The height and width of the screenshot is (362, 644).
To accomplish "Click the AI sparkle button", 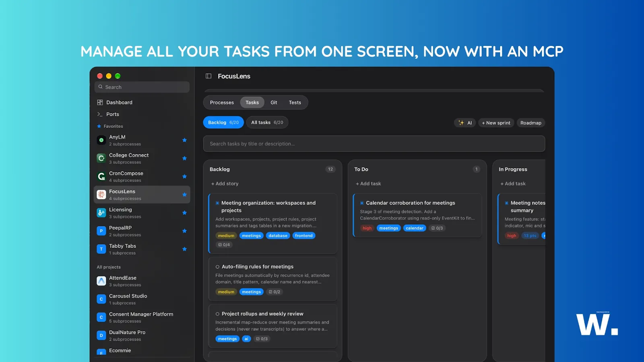I will 465,123.
